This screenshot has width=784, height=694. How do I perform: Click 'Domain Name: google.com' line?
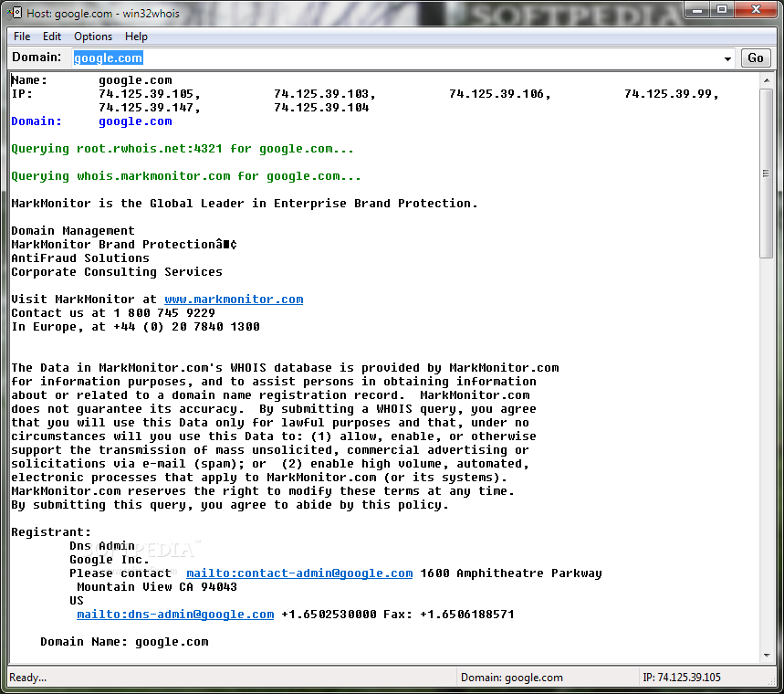click(x=124, y=642)
